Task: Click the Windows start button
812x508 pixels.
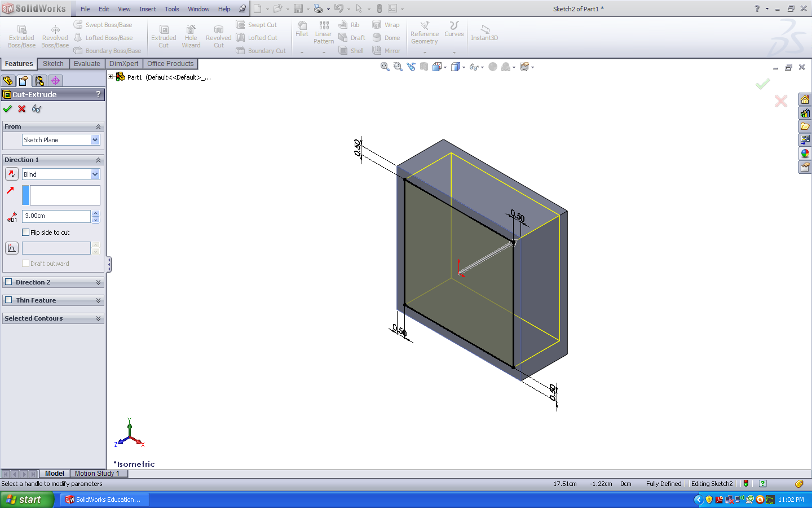Action: 27,500
